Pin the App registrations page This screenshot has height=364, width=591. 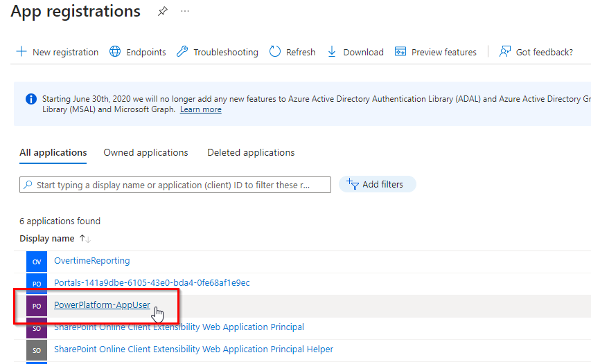(x=162, y=11)
